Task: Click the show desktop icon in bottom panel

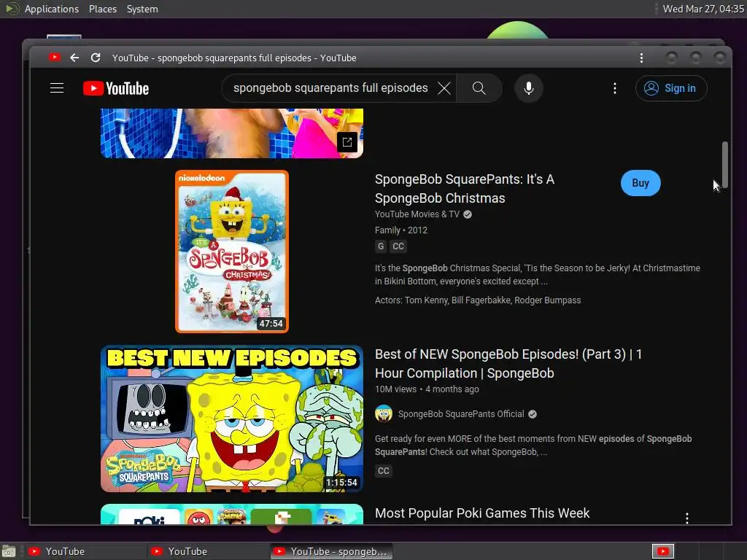Action: [9, 551]
